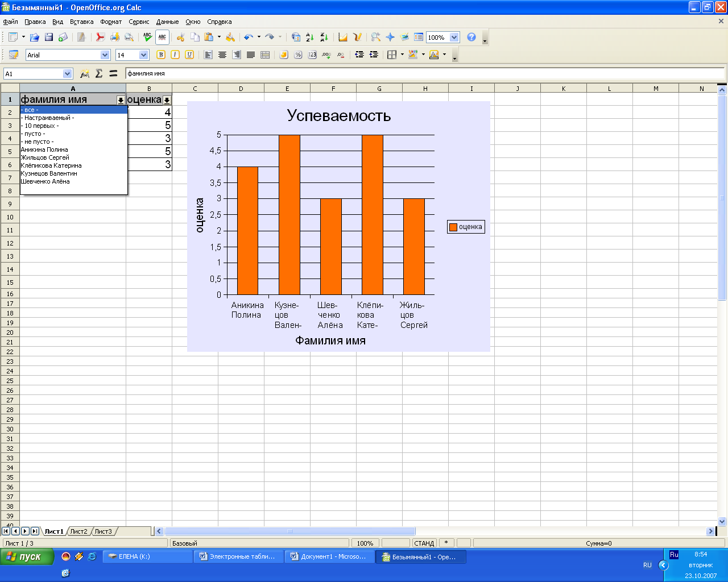This screenshot has width=728, height=582.
Task: Cut selection with the scissors icon
Action: click(181, 38)
